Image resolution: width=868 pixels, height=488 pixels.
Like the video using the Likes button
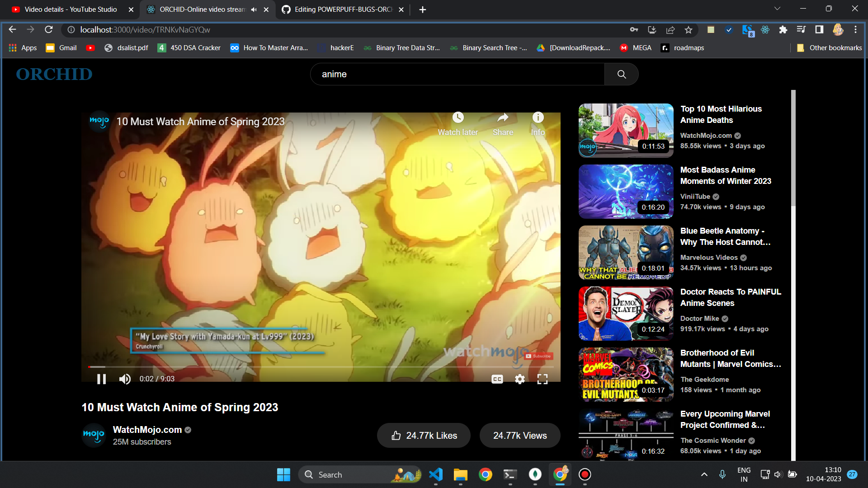(423, 435)
